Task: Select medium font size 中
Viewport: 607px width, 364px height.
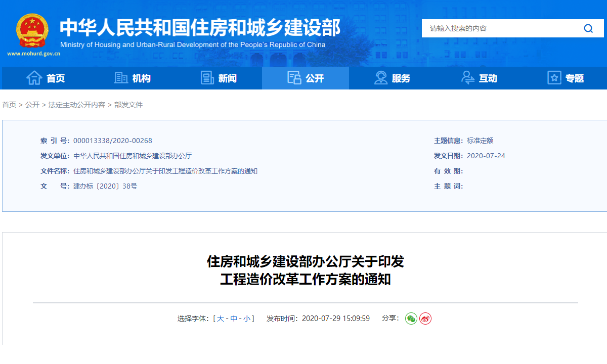Action: [x=234, y=318]
